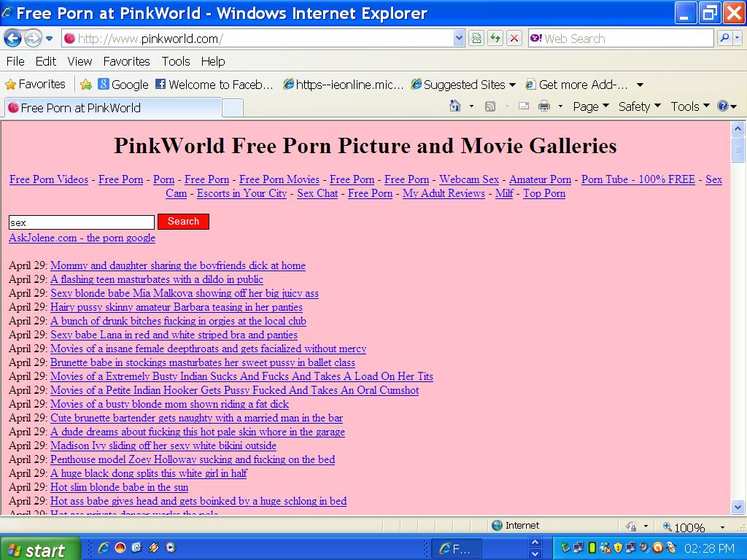747x560 pixels.
Task: Click the third Quick Launch icon
Action: (136, 548)
